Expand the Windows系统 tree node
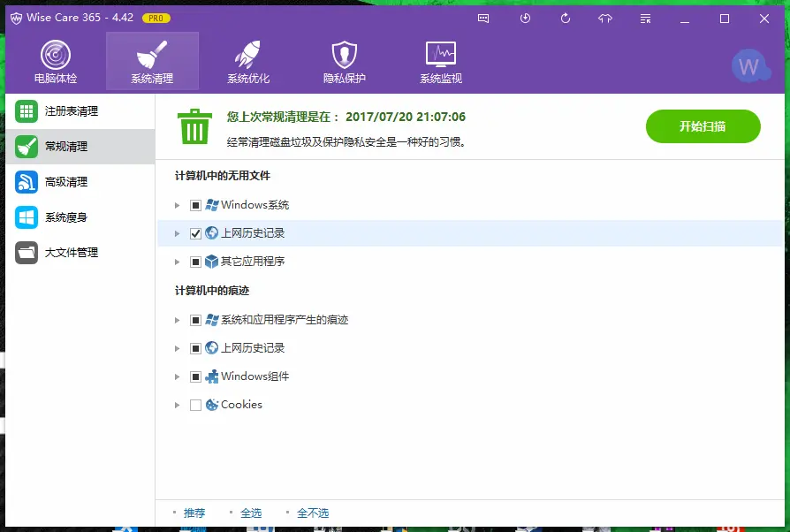 tap(177, 206)
